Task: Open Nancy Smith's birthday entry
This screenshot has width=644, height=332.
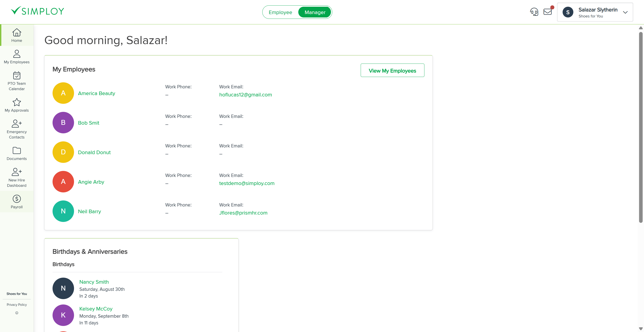Action: coord(94,282)
